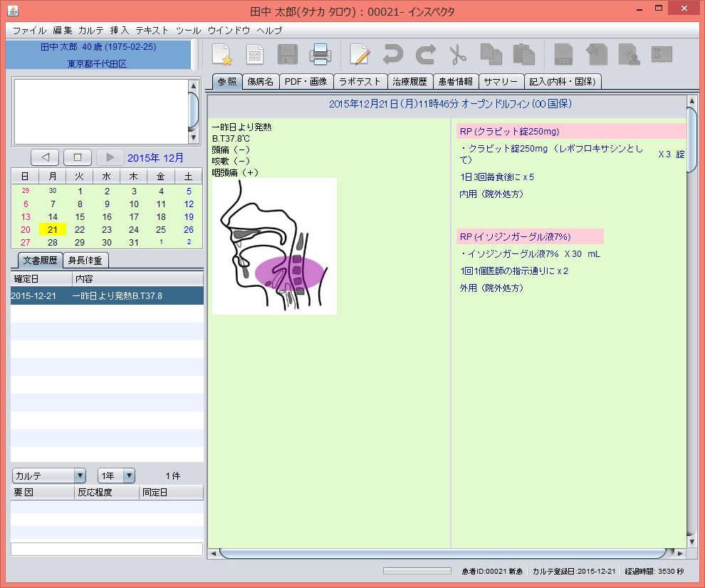This screenshot has height=588, width=705.
Task: Select December 25 in the calendar
Action: click(161, 229)
